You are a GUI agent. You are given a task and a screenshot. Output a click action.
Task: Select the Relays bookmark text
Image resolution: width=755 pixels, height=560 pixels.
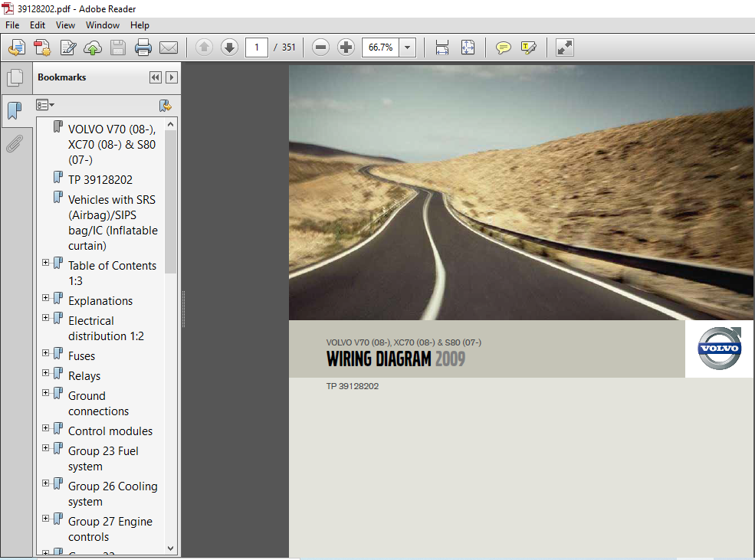84,375
